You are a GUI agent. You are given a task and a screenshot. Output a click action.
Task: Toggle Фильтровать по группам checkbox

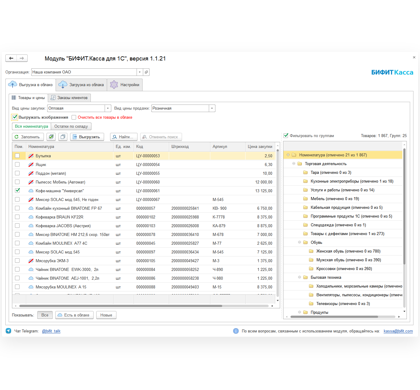tap(286, 136)
